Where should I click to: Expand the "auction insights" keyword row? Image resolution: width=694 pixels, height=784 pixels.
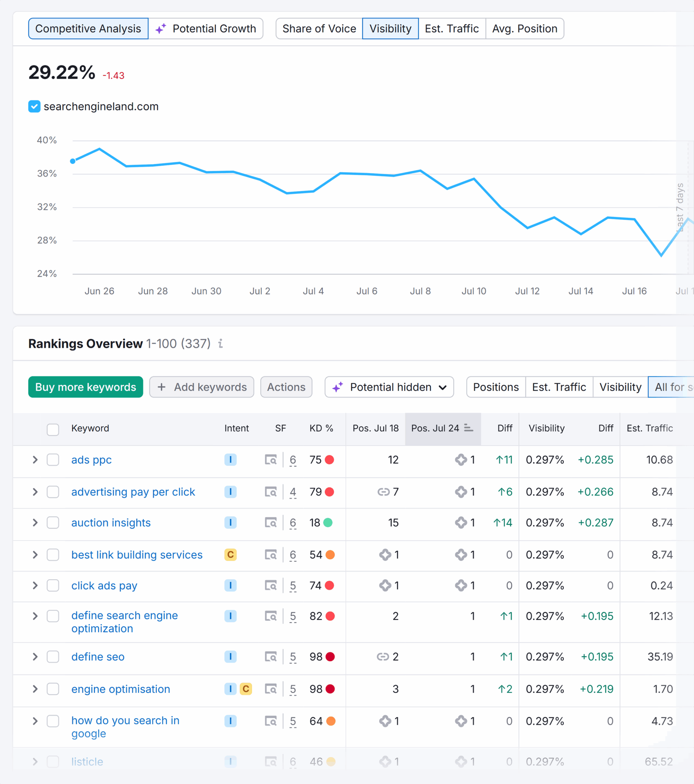tap(35, 523)
